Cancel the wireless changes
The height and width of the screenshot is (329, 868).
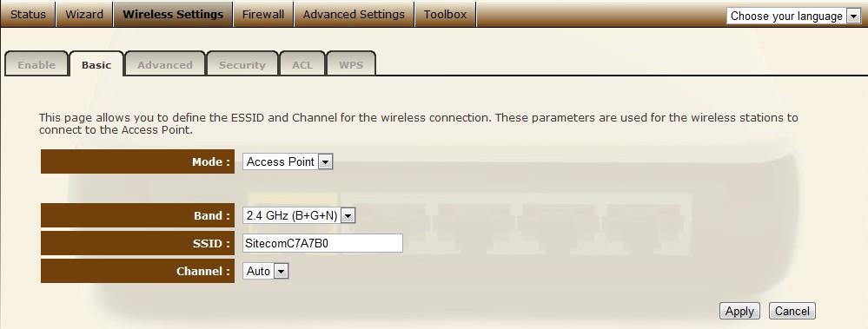[792, 311]
